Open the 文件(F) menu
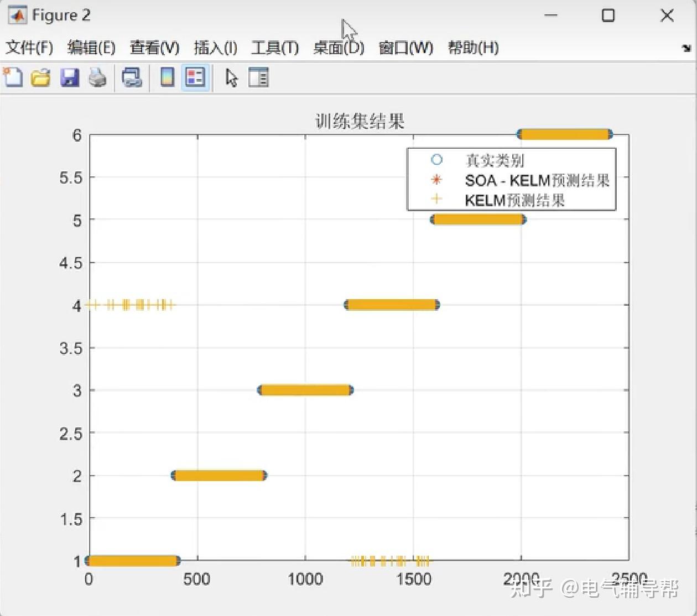The height and width of the screenshot is (616, 697). [x=29, y=48]
